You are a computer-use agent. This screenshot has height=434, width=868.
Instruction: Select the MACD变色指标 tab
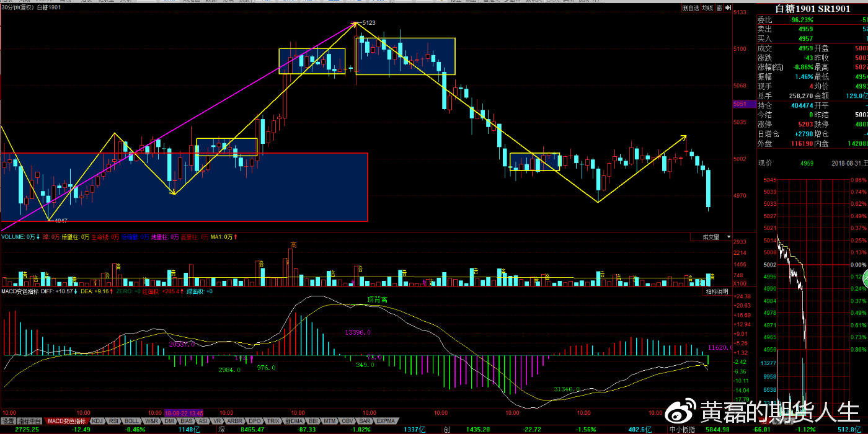[x=67, y=421]
